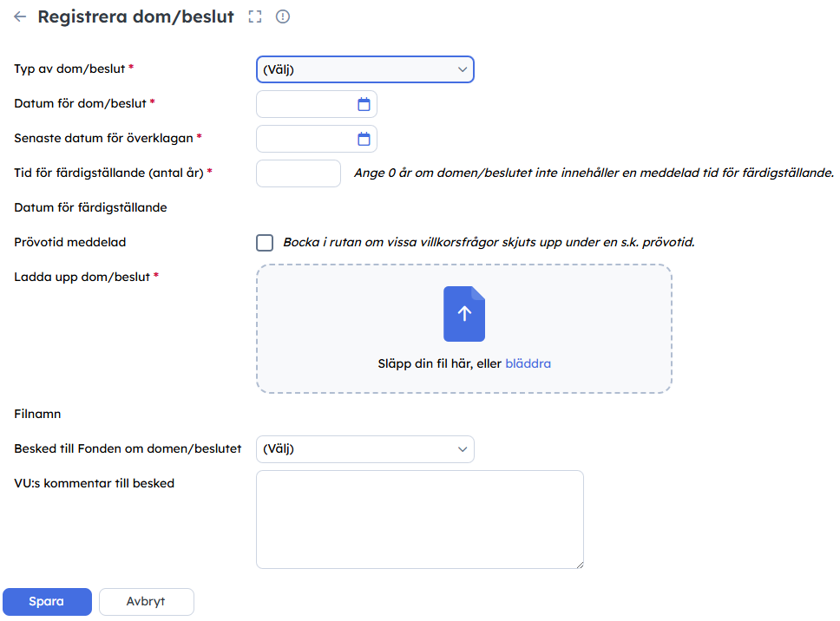Click chevron in Besked till Fonden dropdown
The width and height of the screenshot is (840, 621).
[x=462, y=449]
